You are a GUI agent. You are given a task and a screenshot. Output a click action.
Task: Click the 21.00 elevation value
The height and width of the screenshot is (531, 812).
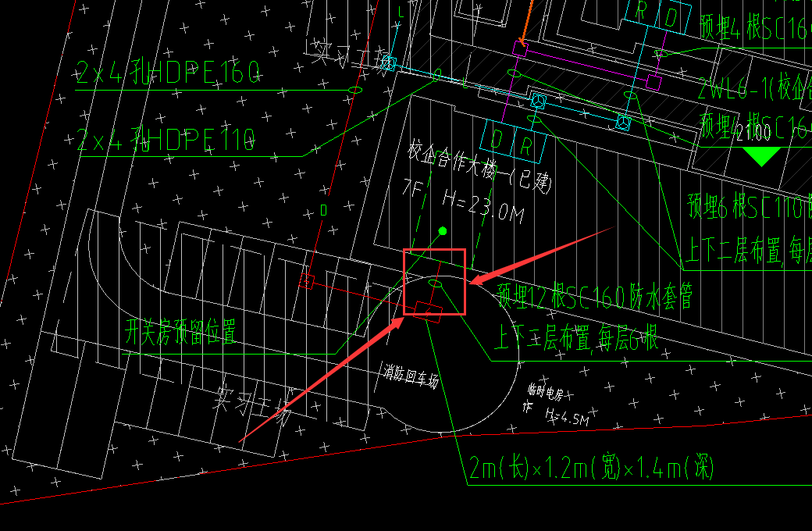coord(753,133)
